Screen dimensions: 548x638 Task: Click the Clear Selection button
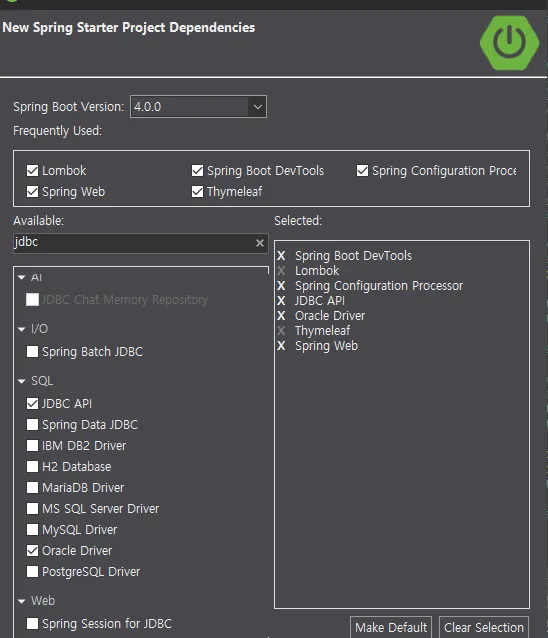pos(484,627)
